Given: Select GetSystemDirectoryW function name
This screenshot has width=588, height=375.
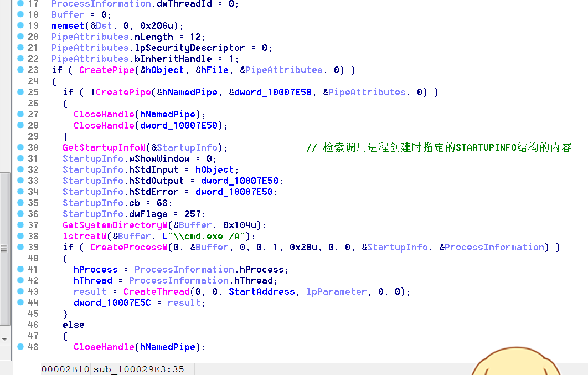Looking at the screenshot, I should click(x=115, y=225).
